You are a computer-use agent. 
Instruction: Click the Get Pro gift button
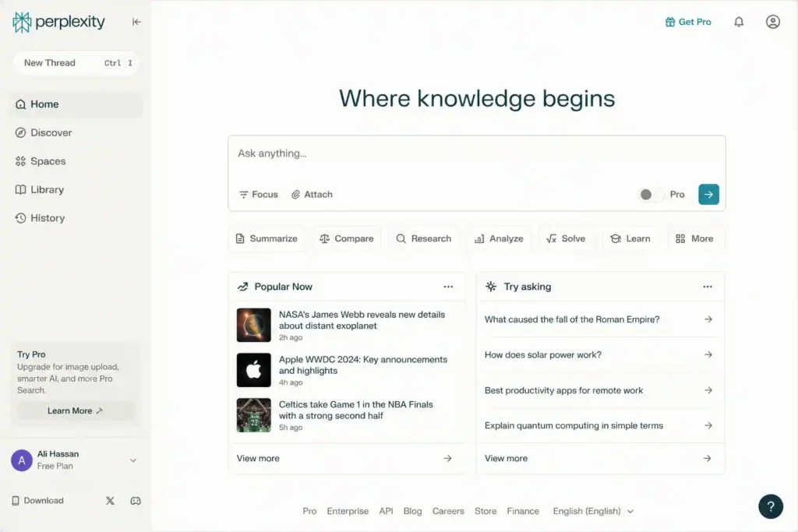(688, 22)
